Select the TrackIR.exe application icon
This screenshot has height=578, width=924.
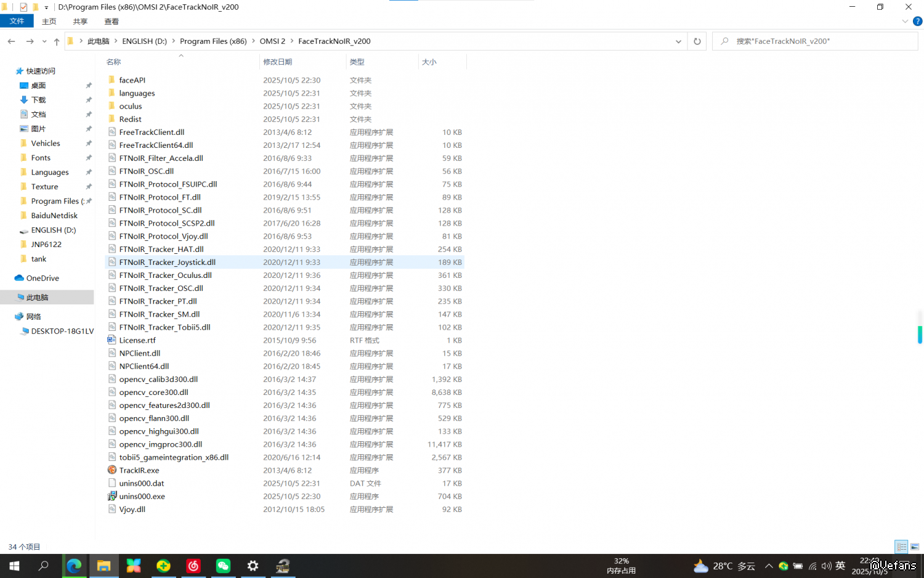click(111, 470)
